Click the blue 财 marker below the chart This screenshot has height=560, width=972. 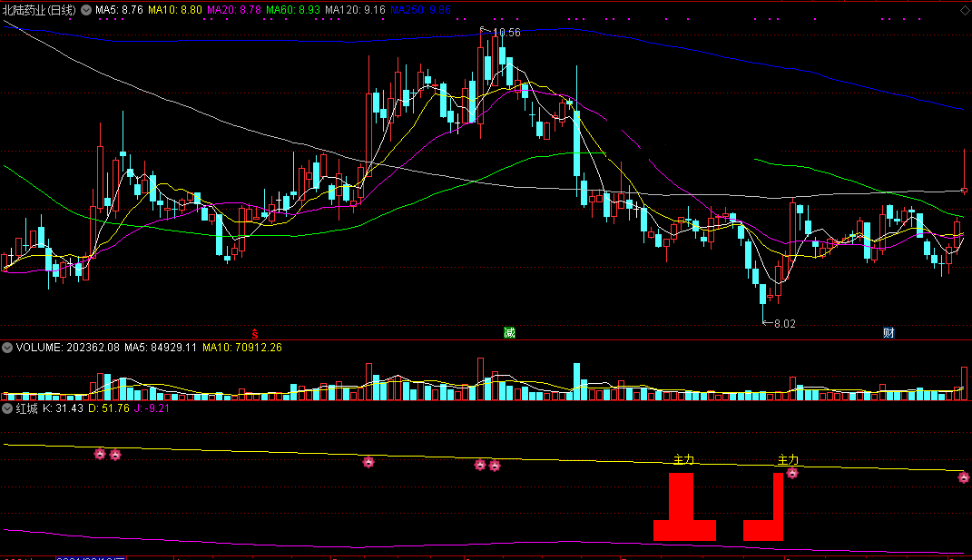(x=889, y=333)
